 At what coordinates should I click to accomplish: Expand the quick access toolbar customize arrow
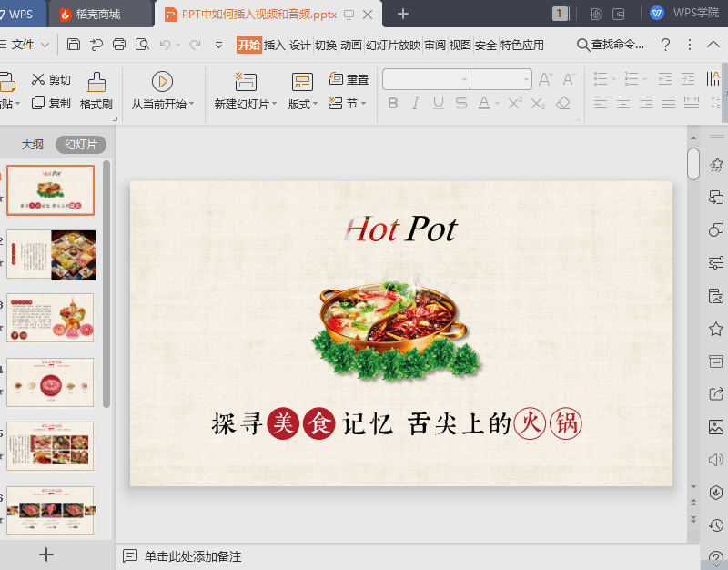point(218,45)
